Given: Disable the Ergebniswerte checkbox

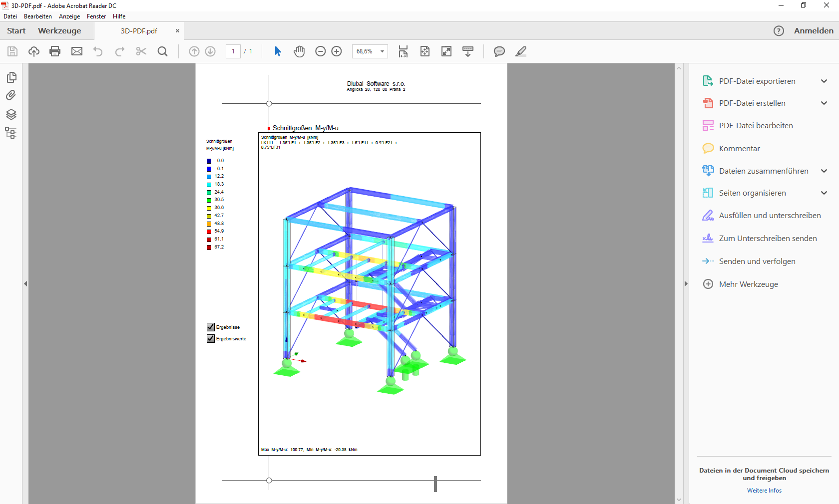Looking at the screenshot, I should tap(210, 338).
